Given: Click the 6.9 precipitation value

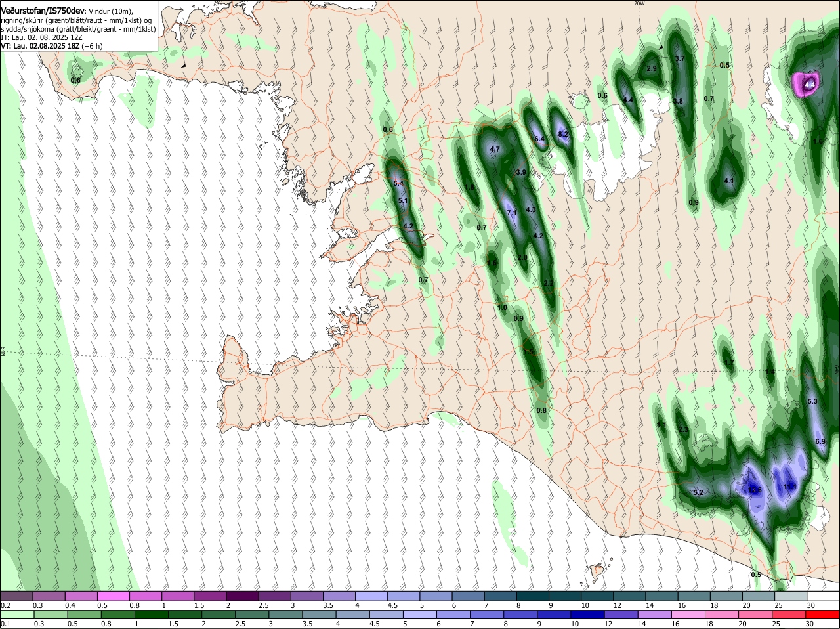Looking at the screenshot, I should coord(820,441).
